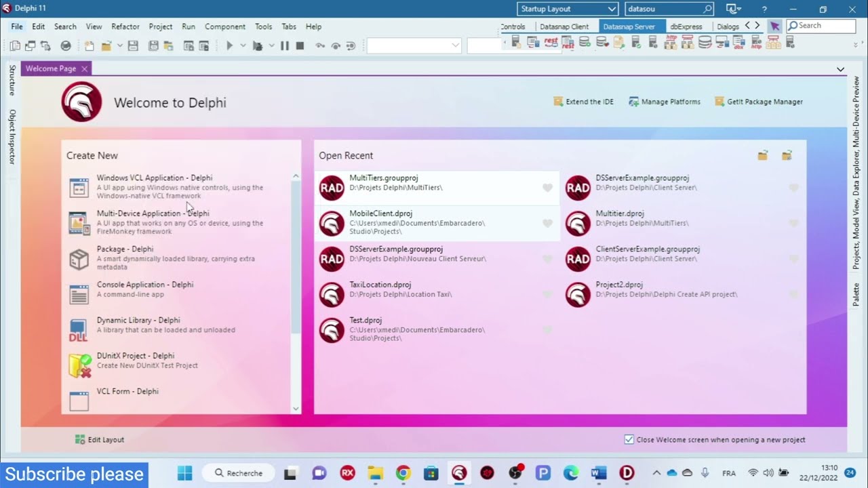Screen dimensions: 868x488
Task: Open the Component menu
Action: point(225,26)
